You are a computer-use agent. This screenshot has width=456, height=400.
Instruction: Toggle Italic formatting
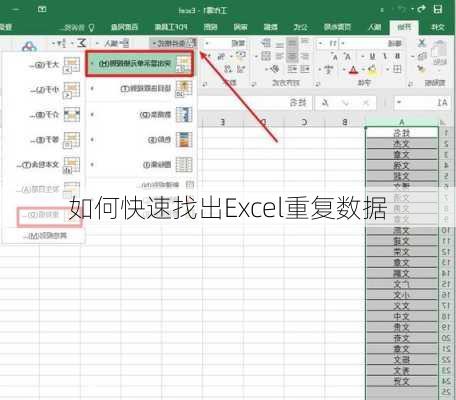click(x=385, y=56)
